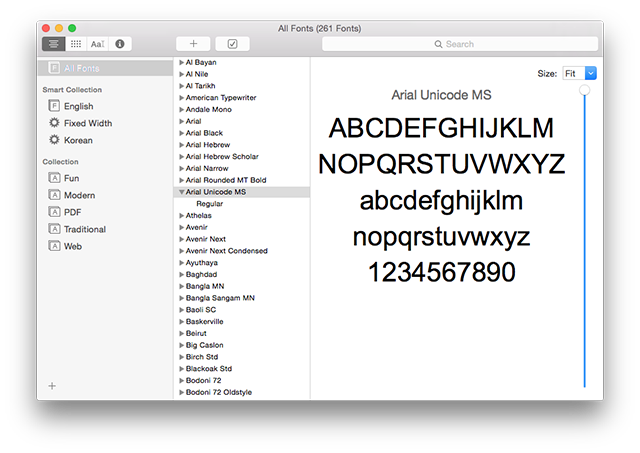Click the Korean gear icon
Viewport: 640px width, 453px height.
coord(54,140)
